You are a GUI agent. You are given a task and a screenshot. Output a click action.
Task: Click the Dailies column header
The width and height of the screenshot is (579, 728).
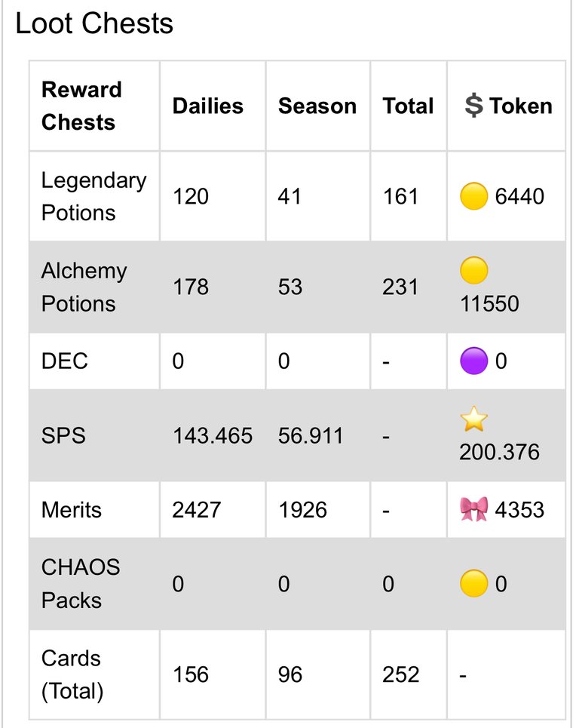208,106
